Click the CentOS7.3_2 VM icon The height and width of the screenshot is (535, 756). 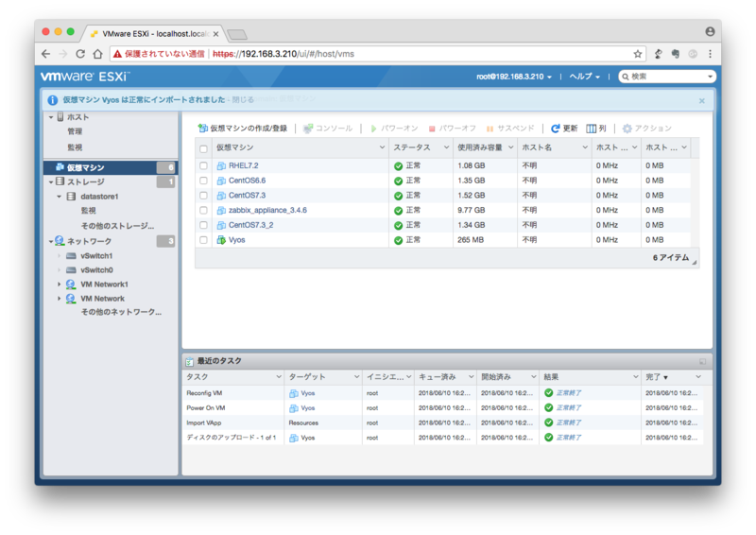(221, 225)
